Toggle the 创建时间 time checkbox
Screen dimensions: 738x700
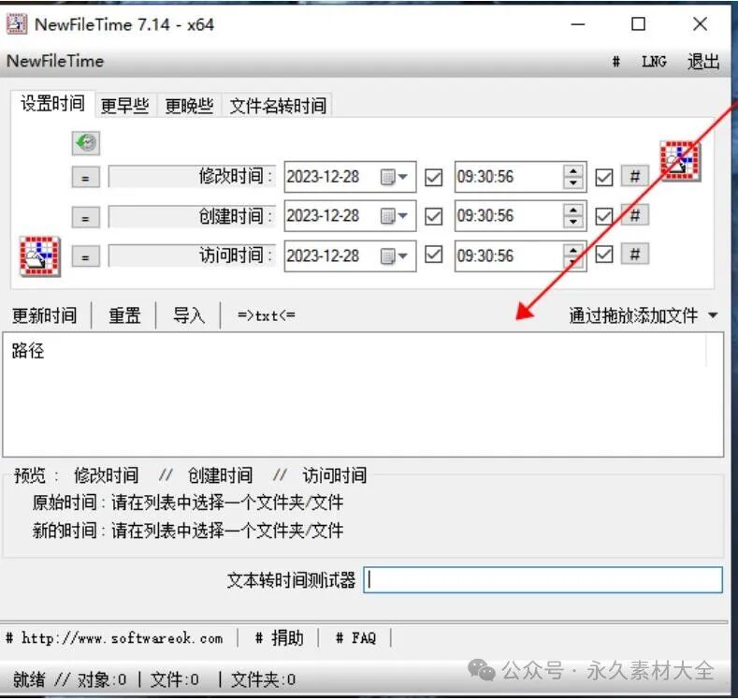(x=604, y=216)
